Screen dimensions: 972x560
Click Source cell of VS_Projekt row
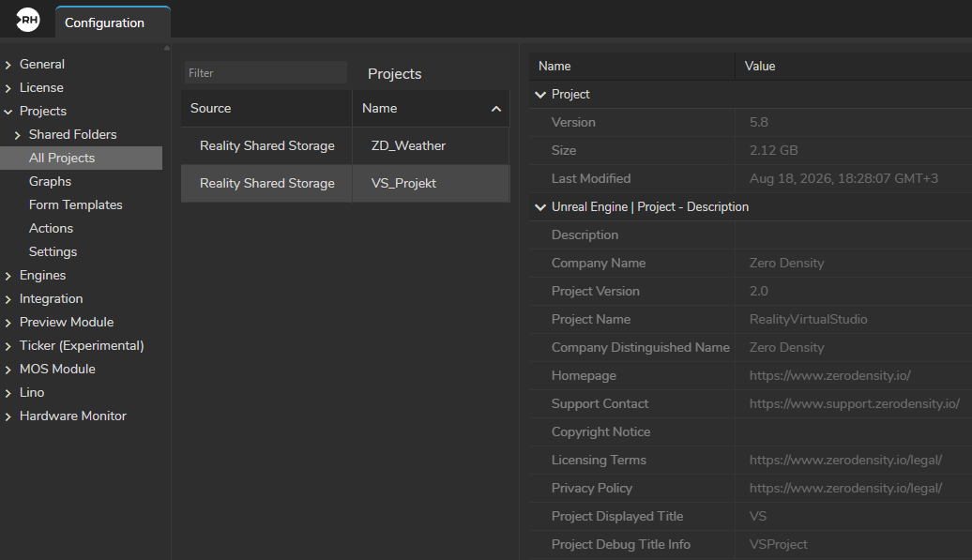click(266, 183)
